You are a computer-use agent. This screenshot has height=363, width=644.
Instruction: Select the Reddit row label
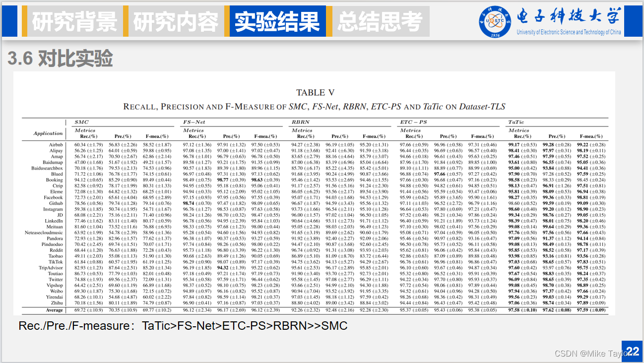(56, 250)
